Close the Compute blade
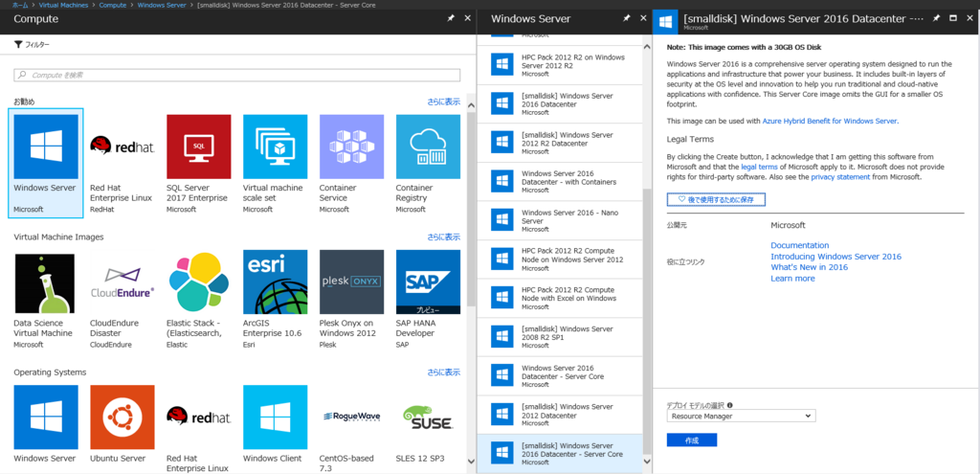This screenshot has height=474, width=980. coord(467,19)
